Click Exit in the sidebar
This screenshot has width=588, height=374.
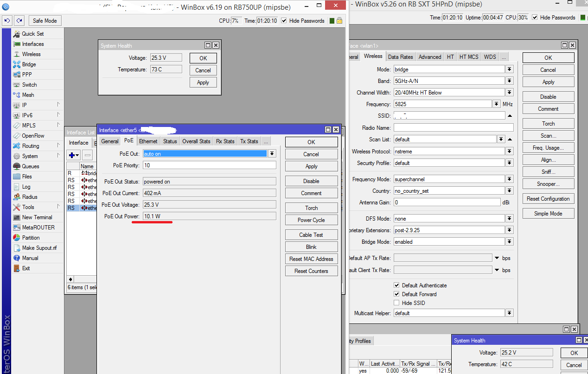26,268
